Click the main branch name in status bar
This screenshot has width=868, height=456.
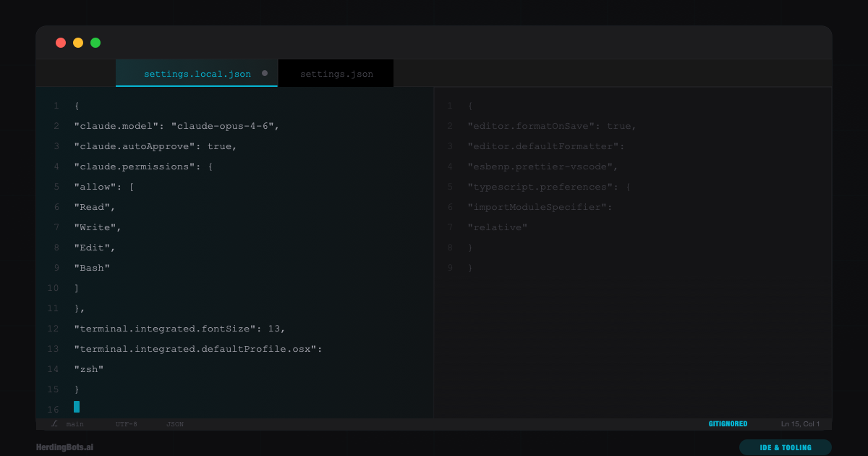75,424
